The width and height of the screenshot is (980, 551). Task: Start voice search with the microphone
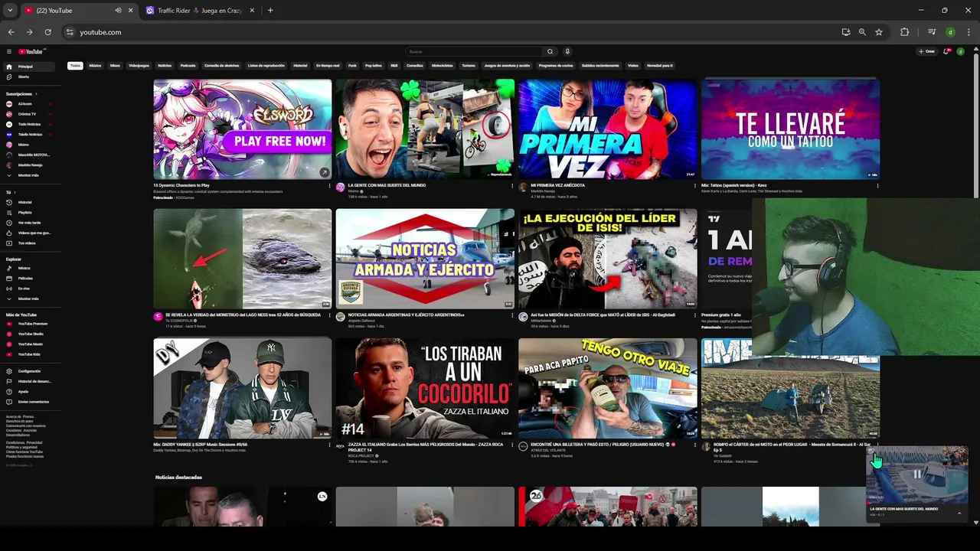tap(567, 51)
